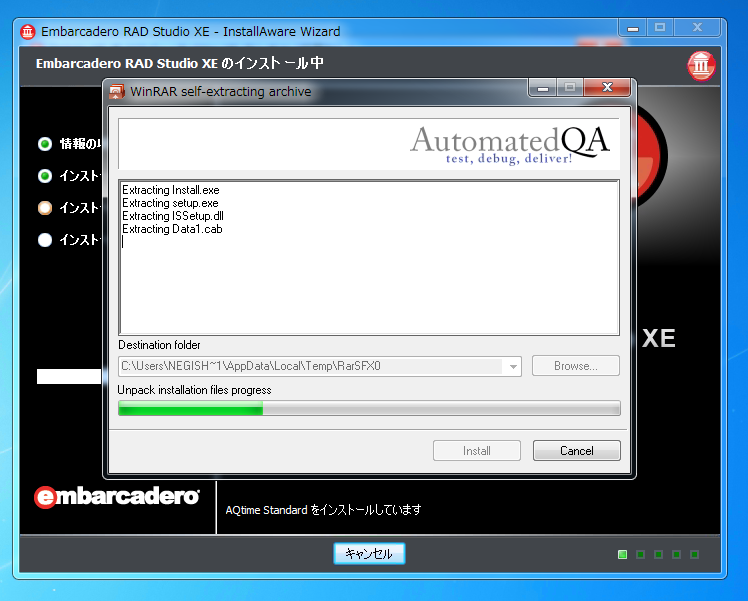Viewport: 748px width, 601px height.
Task: Click 'Unpack installation files progress' label
Action: pos(194,390)
